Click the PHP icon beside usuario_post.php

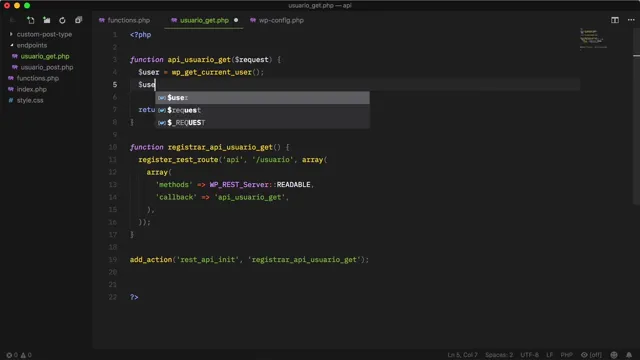[x=15, y=67]
